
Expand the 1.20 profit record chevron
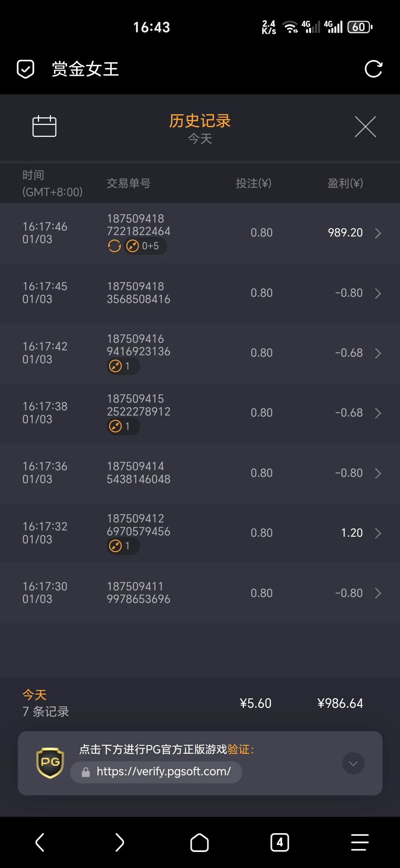point(378,533)
